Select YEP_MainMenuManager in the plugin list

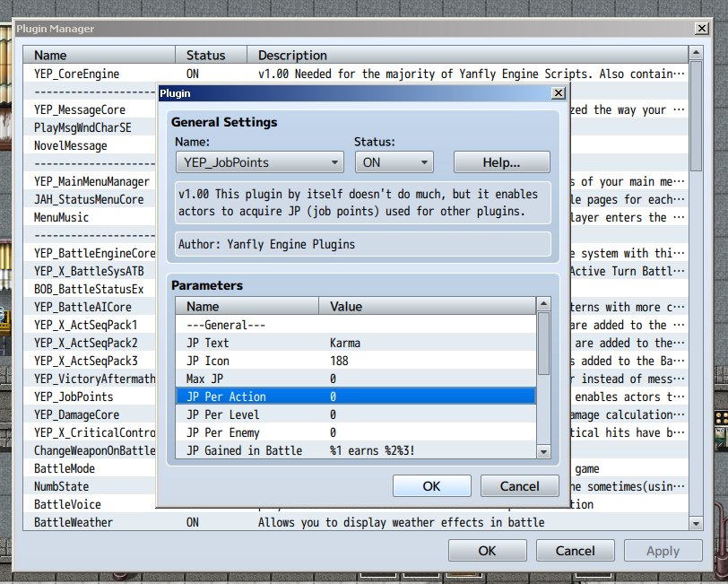(91, 181)
